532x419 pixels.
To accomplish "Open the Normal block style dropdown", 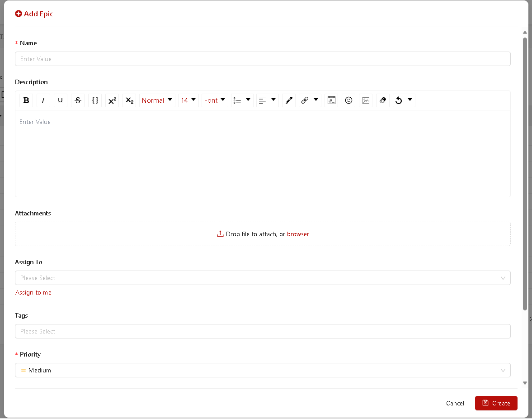I will pyautogui.click(x=157, y=100).
